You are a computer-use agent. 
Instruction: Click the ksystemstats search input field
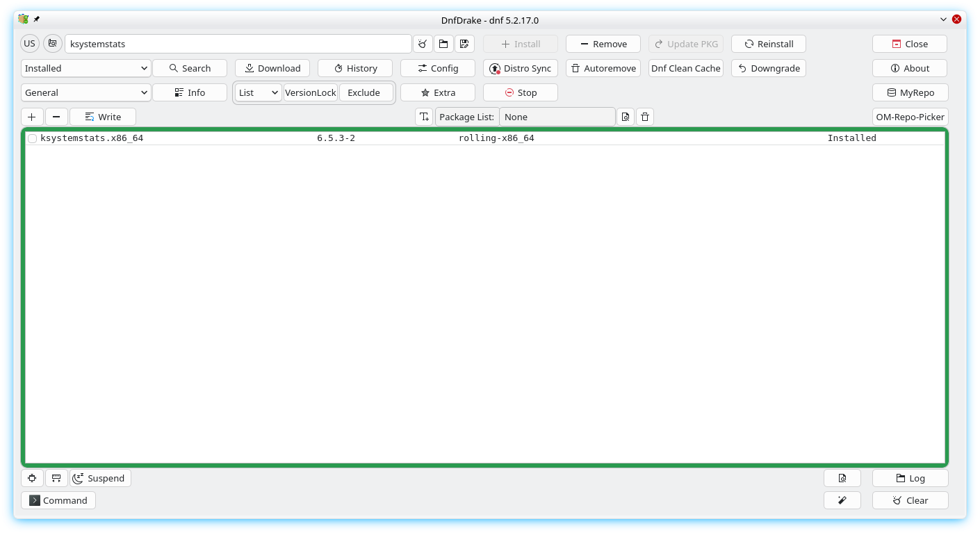coord(238,44)
